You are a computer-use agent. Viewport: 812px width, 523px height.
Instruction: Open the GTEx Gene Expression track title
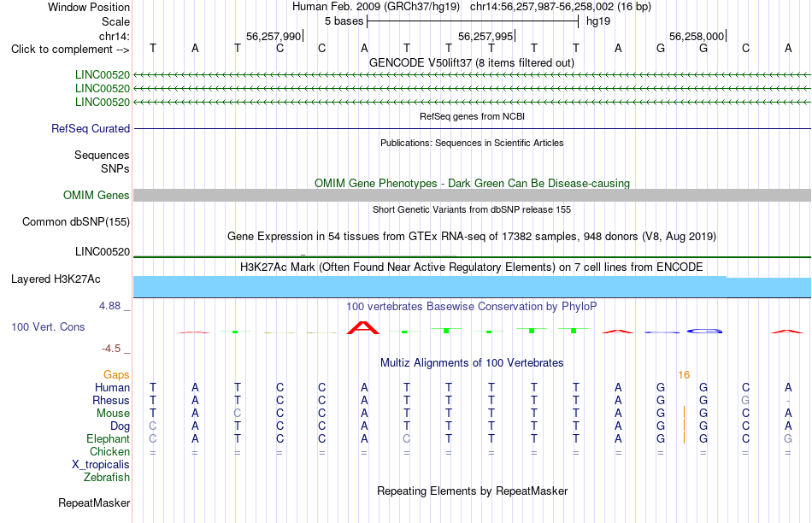[x=472, y=237]
